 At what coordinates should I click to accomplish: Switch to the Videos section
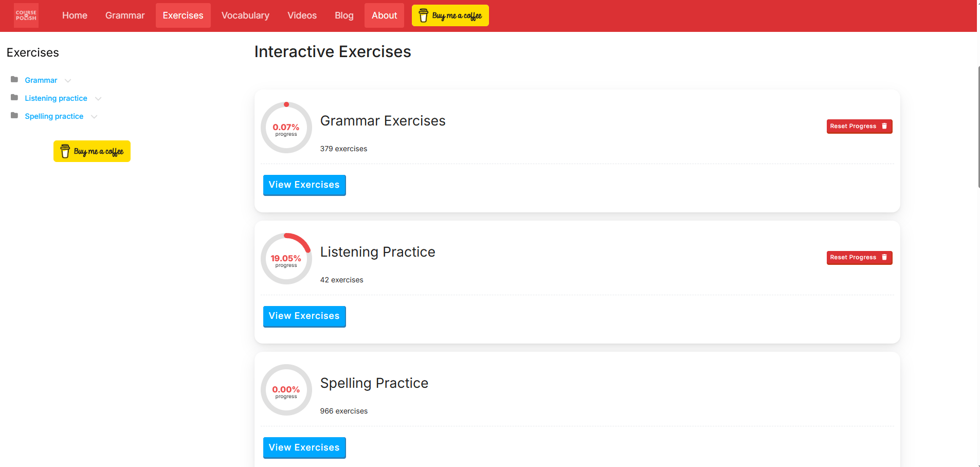pyautogui.click(x=302, y=15)
